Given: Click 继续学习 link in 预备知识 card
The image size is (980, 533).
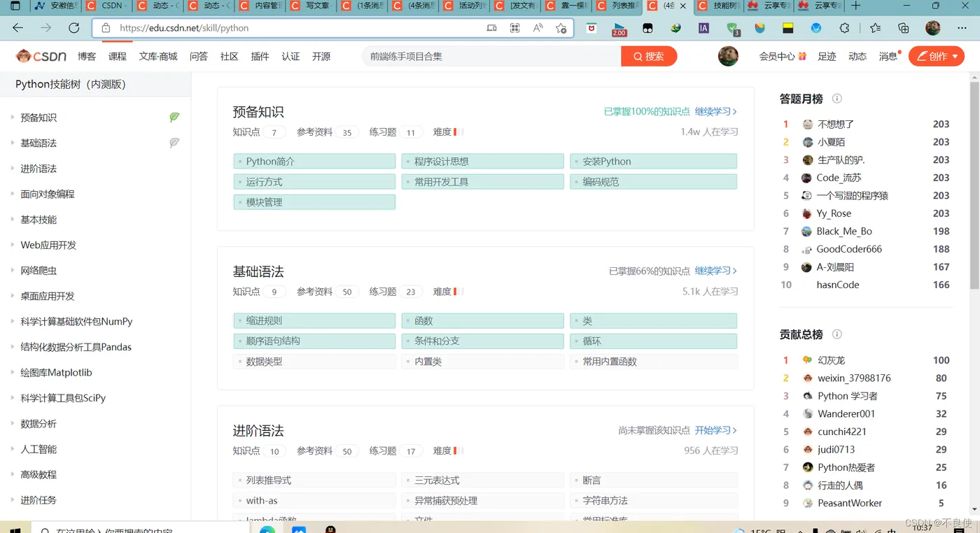Looking at the screenshot, I should [x=715, y=111].
